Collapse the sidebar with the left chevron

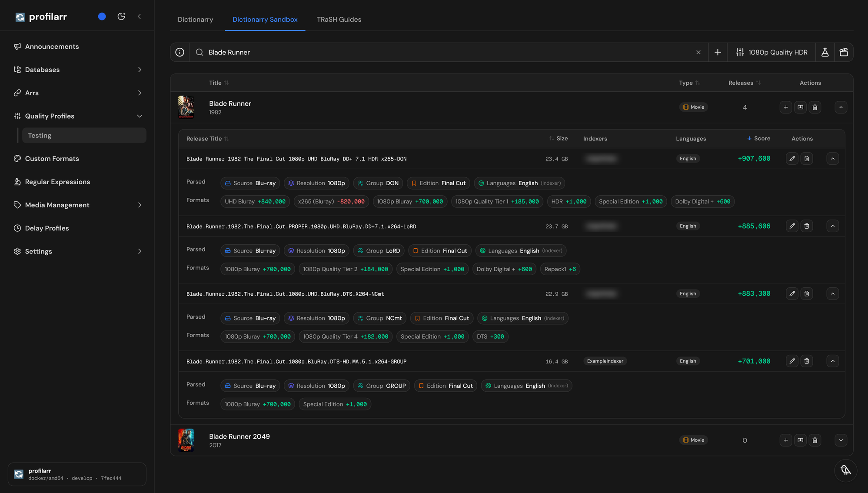(x=140, y=17)
